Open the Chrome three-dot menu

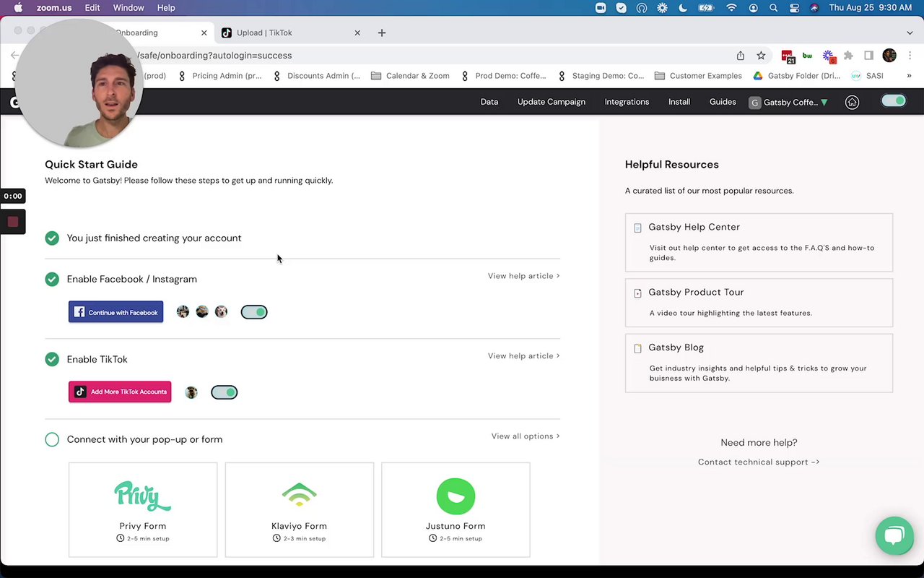click(x=910, y=56)
